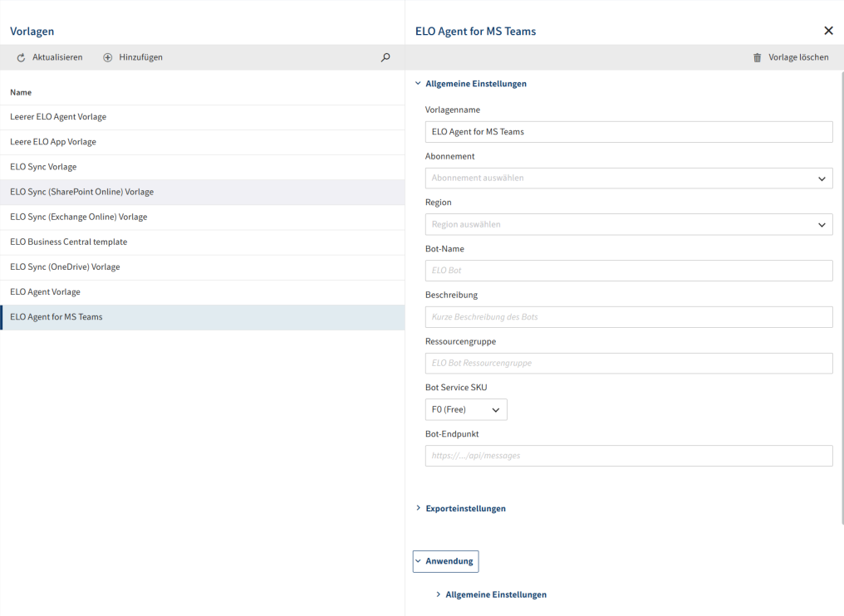
Task: Open the Region auswählen dropdown
Action: [629, 224]
